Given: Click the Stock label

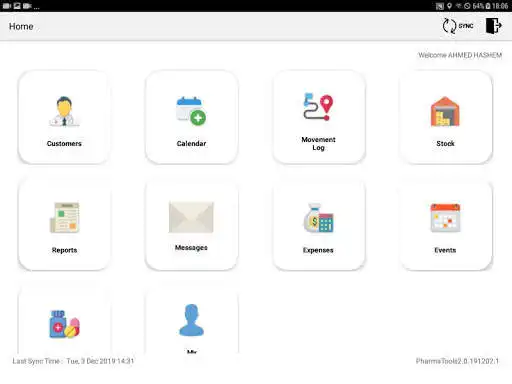Looking at the screenshot, I should 445,144.
